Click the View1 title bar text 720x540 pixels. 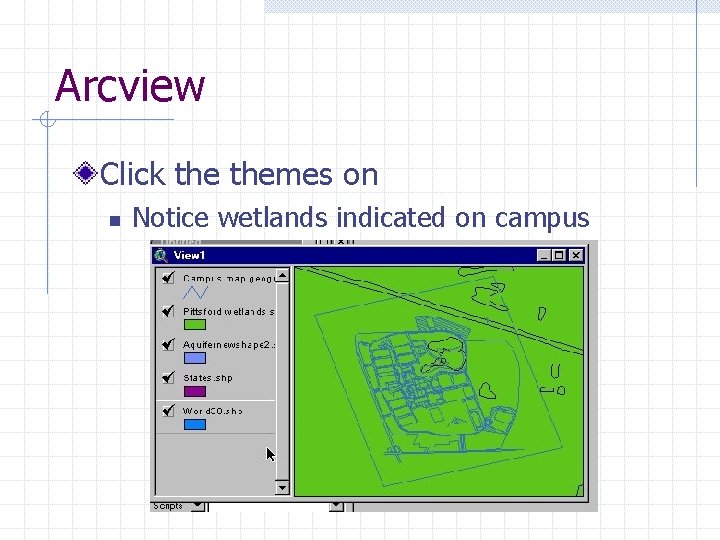pyautogui.click(x=189, y=255)
